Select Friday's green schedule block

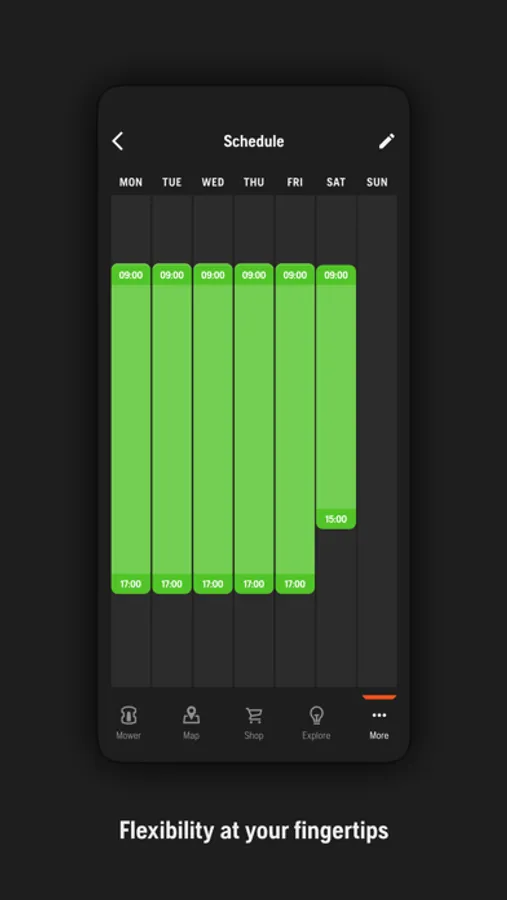coord(295,428)
